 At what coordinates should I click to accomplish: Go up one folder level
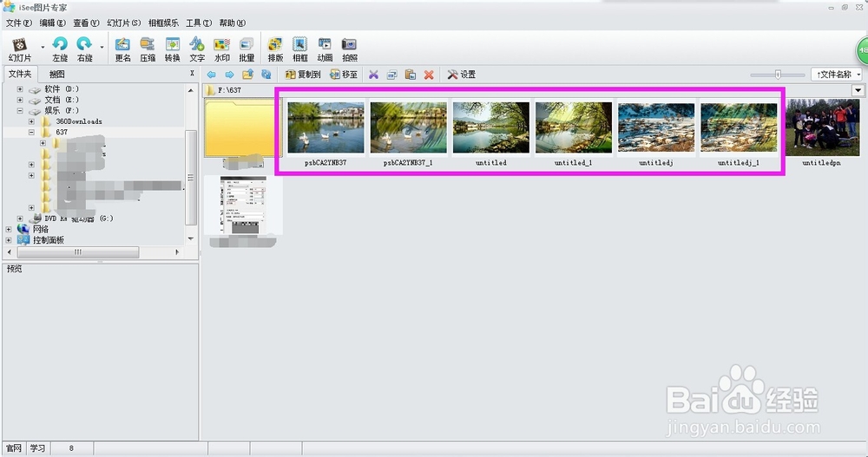248,74
